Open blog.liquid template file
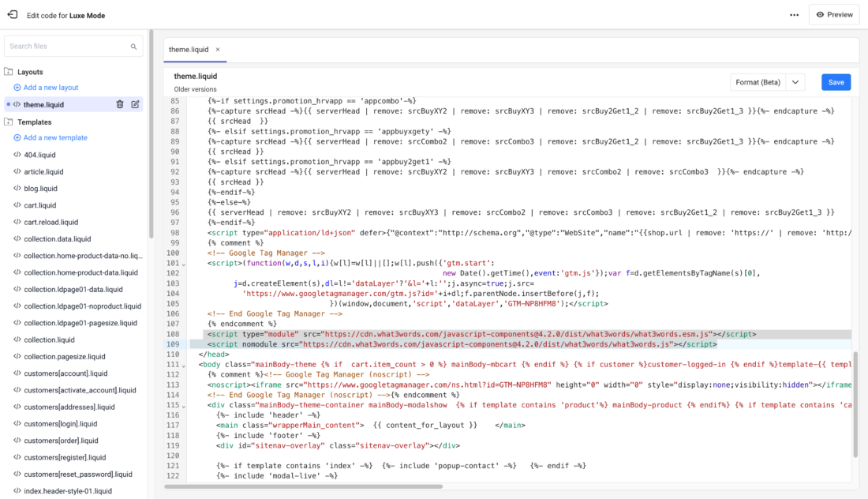The width and height of the screenshot is (868, 499). pos(40,188)
